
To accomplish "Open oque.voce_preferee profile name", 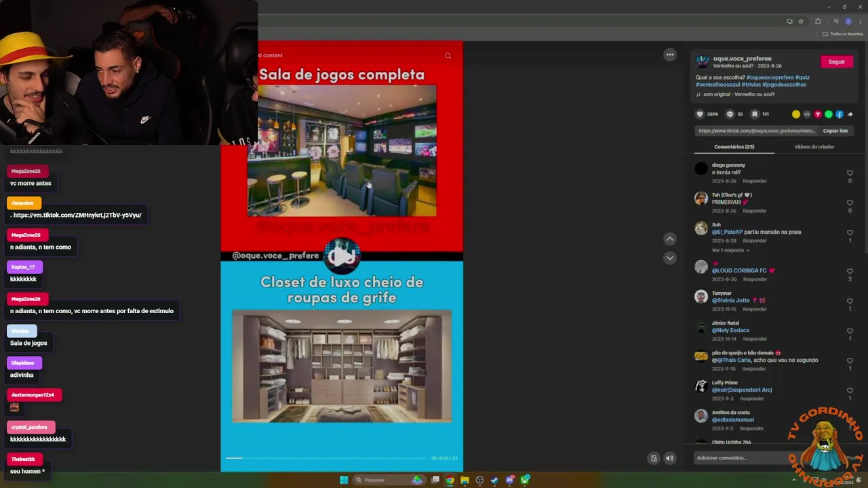I will coord(742,59).
